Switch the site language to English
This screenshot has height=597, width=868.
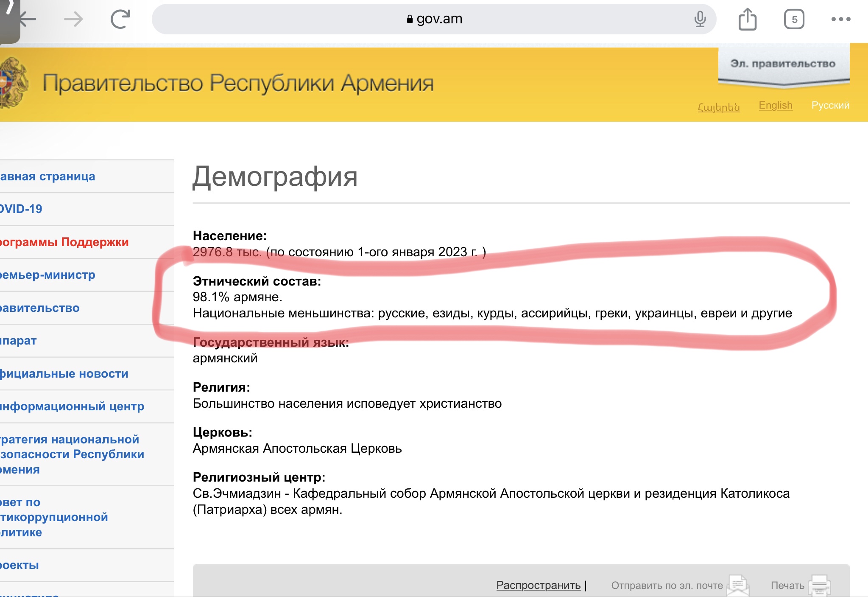pyautogui.click(x=776, y=105)
